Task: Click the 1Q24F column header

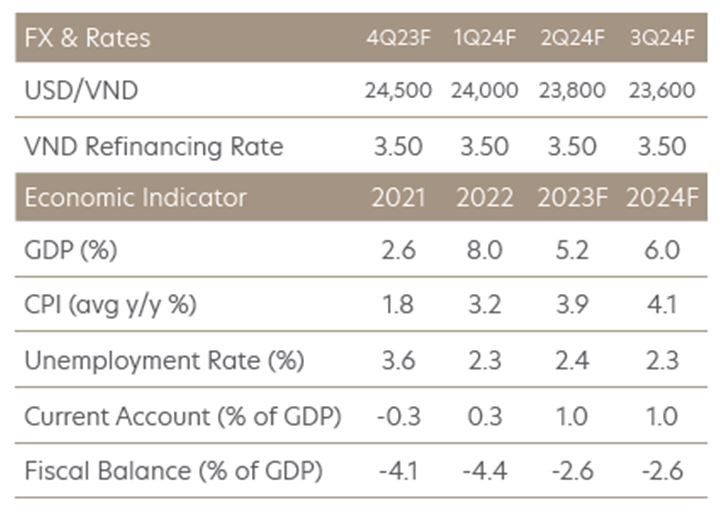Action: 485,40
